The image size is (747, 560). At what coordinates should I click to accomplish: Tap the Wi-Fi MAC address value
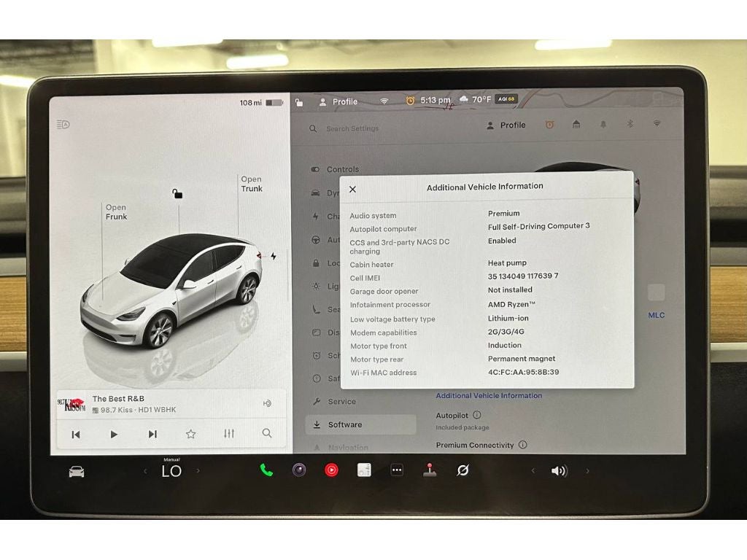tap(523, 372)
